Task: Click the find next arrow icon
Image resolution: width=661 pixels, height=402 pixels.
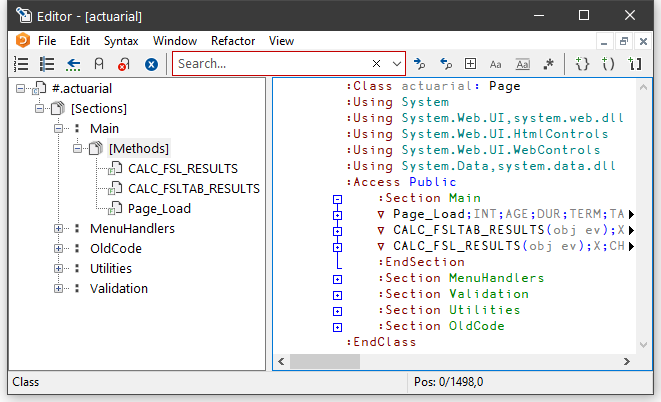Action: [420, 63]
